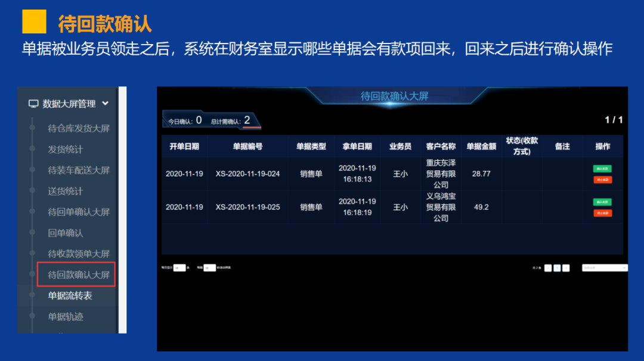Select page 1 in pagination
The height and width of the screenshot is (361, 644).
pos(557,268)
